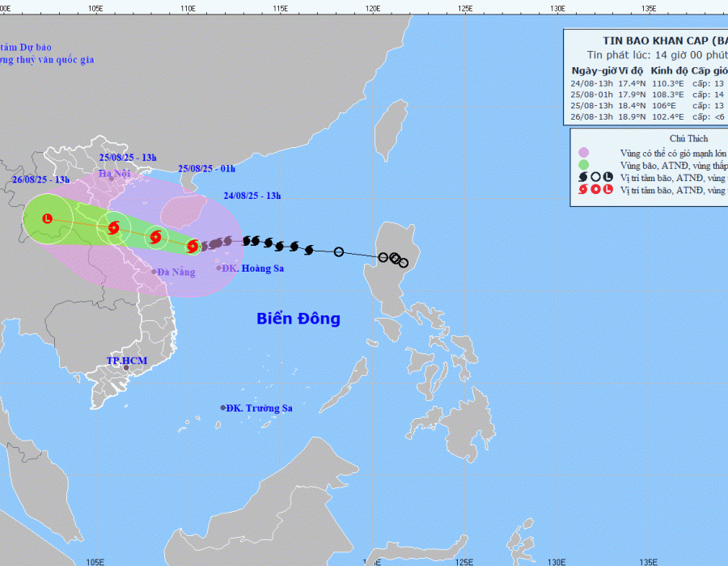Click the easternmost red storm icon
This screenshot has height=566, width=728.
[x=193, y=246]
